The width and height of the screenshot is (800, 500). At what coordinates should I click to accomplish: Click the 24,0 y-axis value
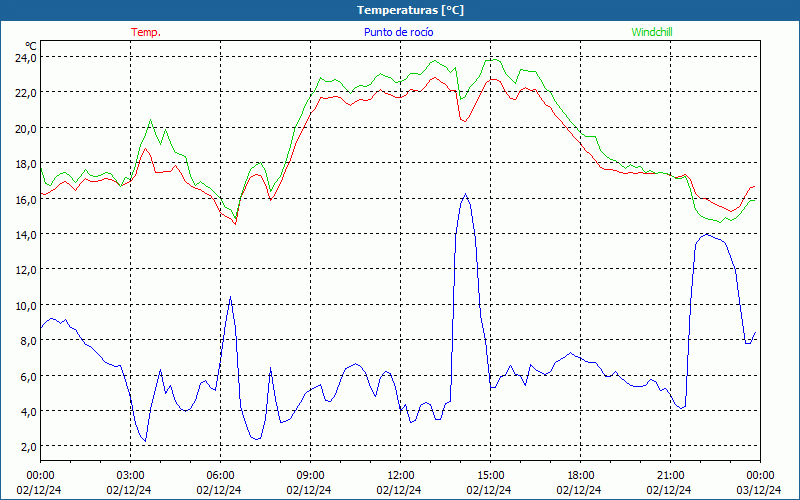(26, 58)
